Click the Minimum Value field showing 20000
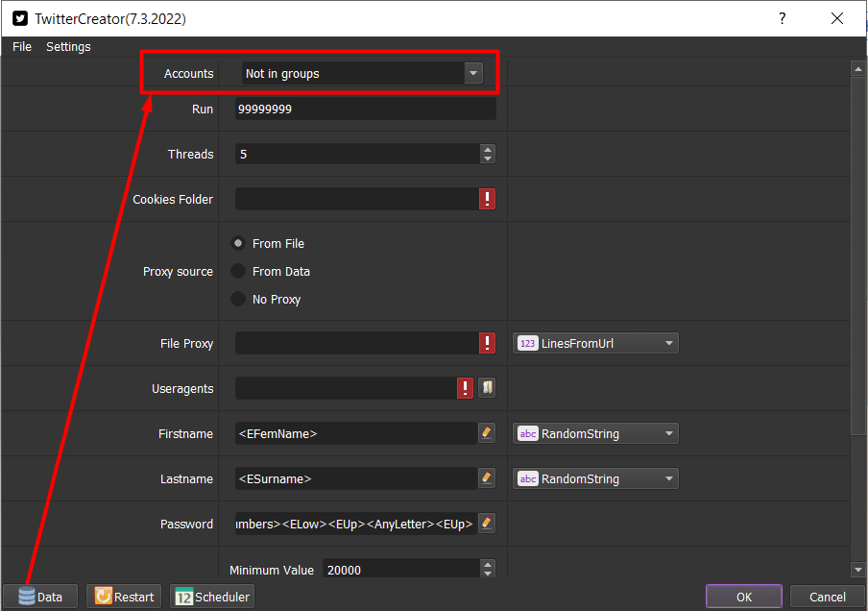Viewport: 868px width, 611px height. click(x=401, y=569)
